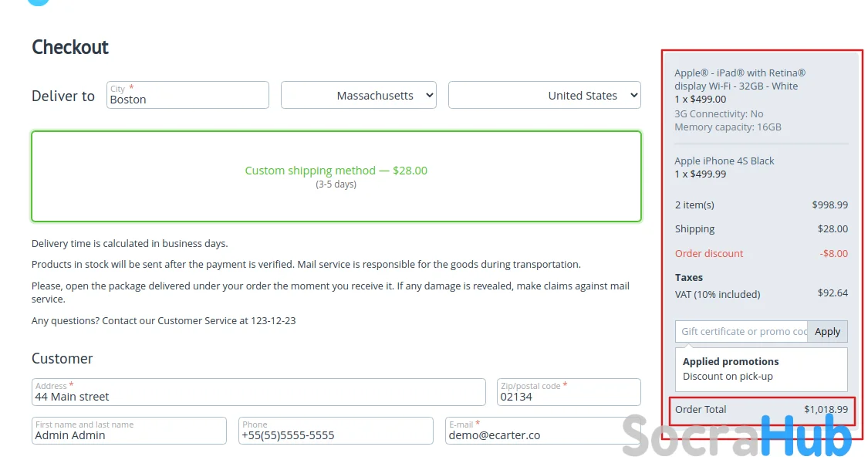Click the City input field containing Boston
The height and width of the screenshot is (460, 868).
pos(187,95)
